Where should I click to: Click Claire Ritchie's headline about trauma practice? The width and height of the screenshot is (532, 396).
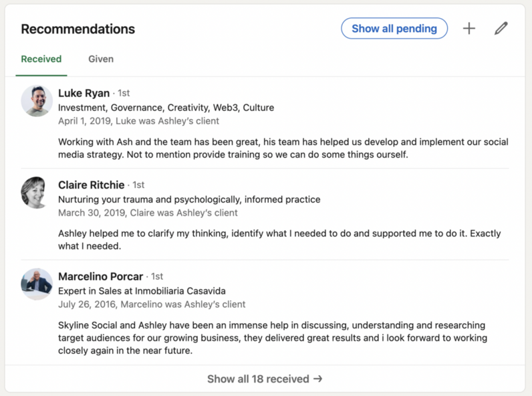(x=189, y=199)
